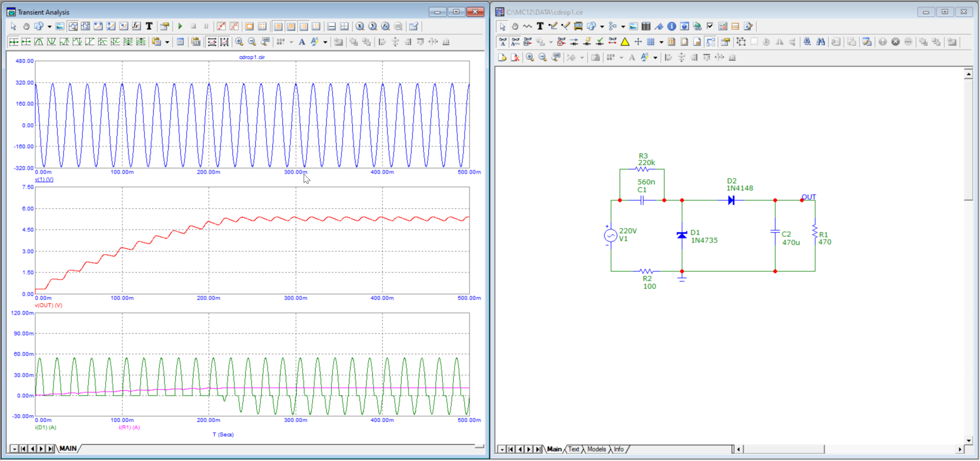Click the schematic vertical scrollbar up arrow

coord(968,75)
